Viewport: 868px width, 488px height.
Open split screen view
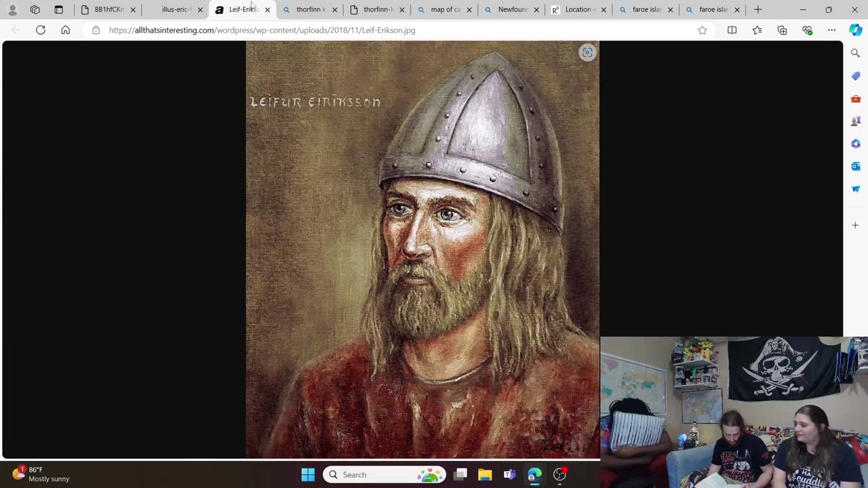(x=732, y=30)
